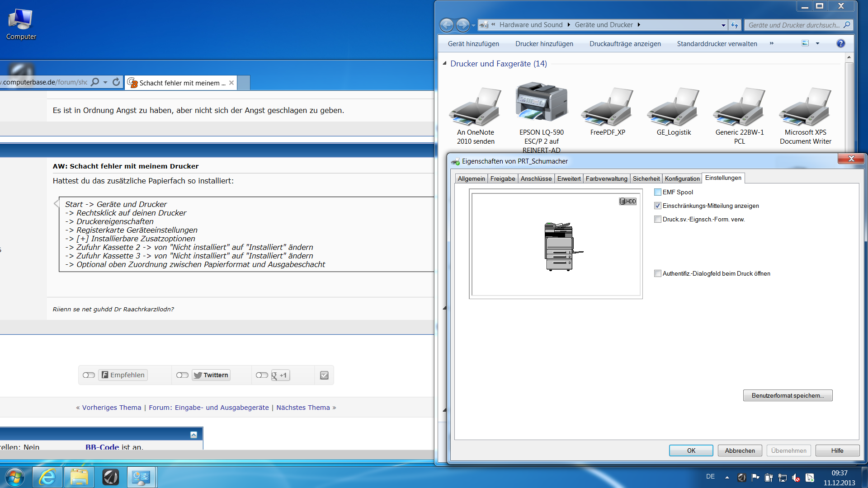Click Benutzerformat speichern button
868x488 pixels.
click(788, 396)
